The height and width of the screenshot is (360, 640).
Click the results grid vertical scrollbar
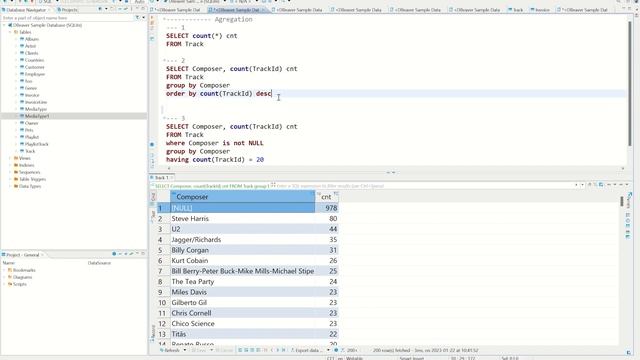point(622,201)
